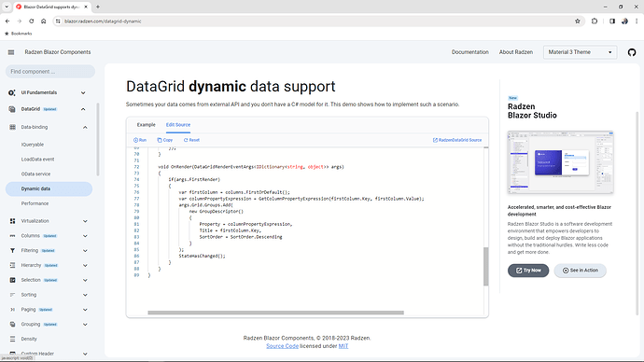Open the browser extensions icon

595,21
